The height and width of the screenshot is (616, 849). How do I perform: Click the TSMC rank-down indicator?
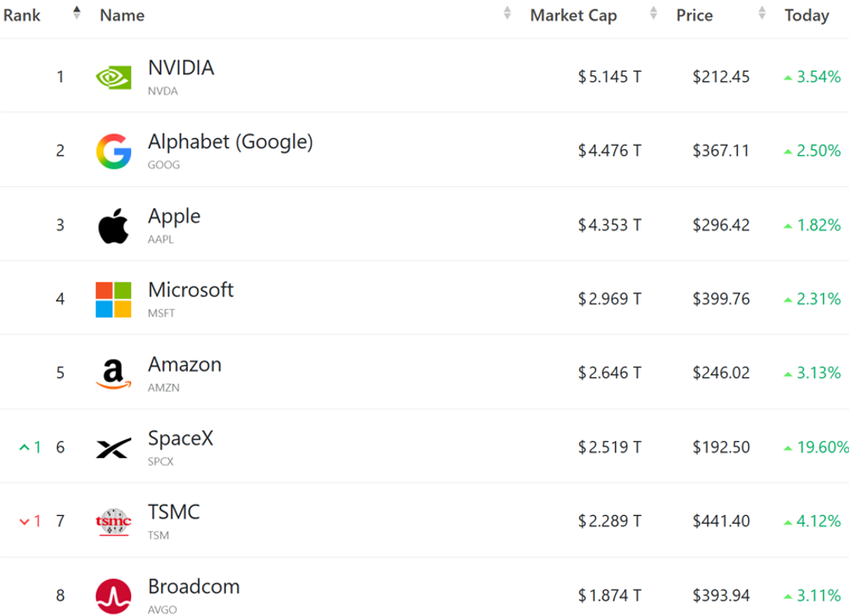[30, 521]
